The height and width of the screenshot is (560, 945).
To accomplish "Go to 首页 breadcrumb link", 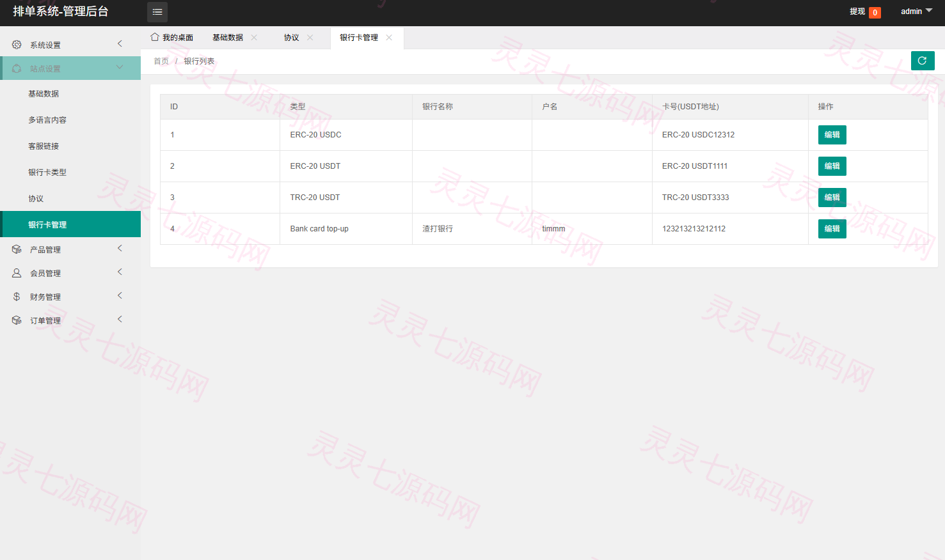I will click(x=161, y=61).
